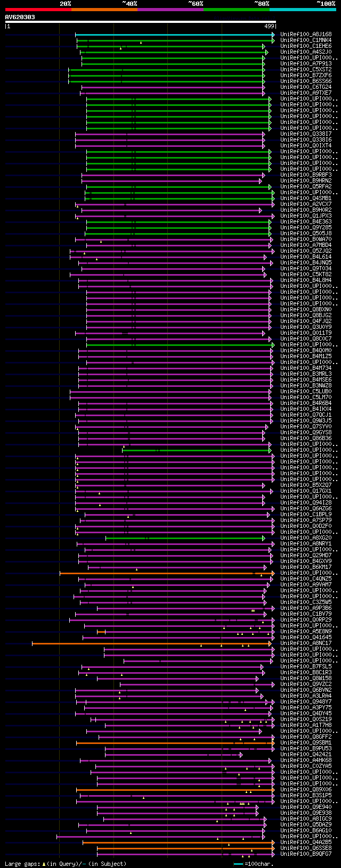Click UniRef100_B4L614 label

click(306, 257)
